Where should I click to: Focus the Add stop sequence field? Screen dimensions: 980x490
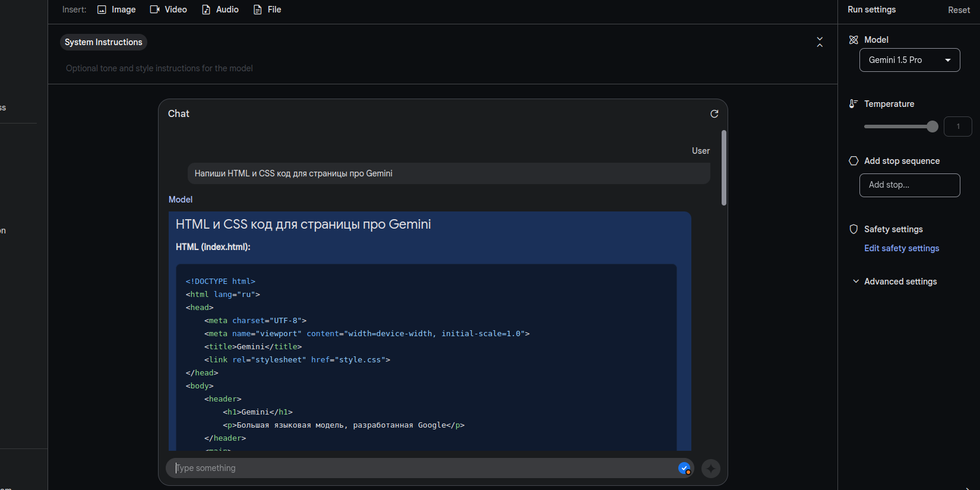click(x=909, y=185)
